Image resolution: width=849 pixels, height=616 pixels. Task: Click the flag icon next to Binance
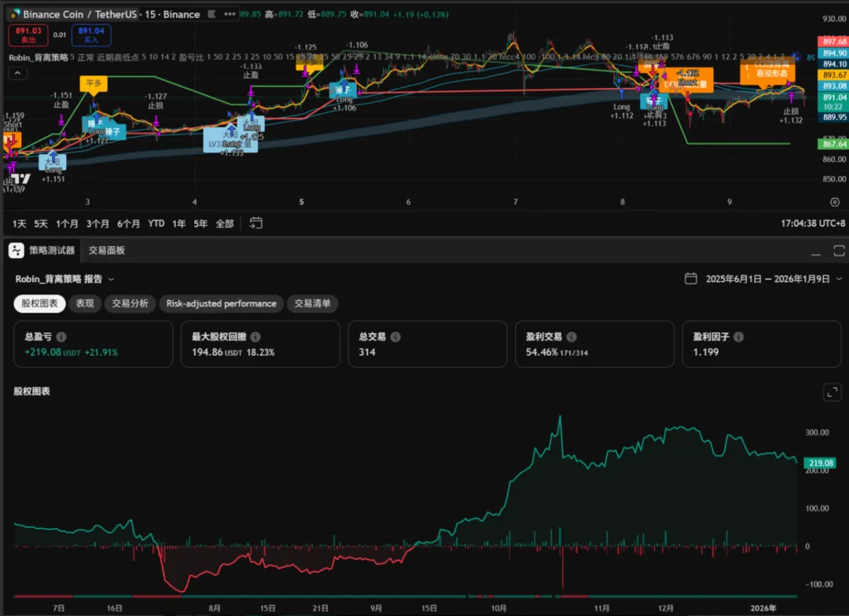click(x=209, y=14)
